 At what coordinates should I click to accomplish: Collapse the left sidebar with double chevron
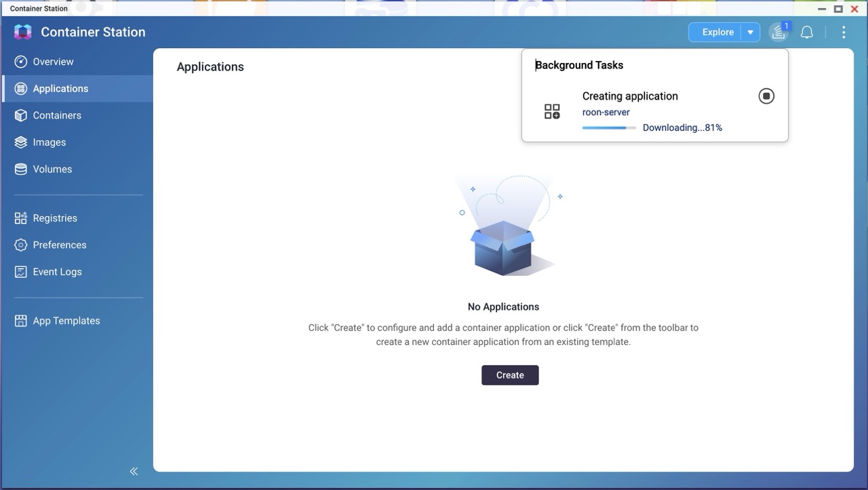pyautogui.click(x=134, y=471)
